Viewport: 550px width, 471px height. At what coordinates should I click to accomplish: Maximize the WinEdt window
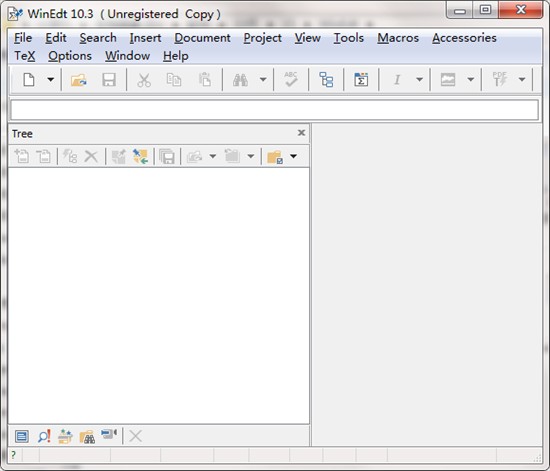click(485, 9)
